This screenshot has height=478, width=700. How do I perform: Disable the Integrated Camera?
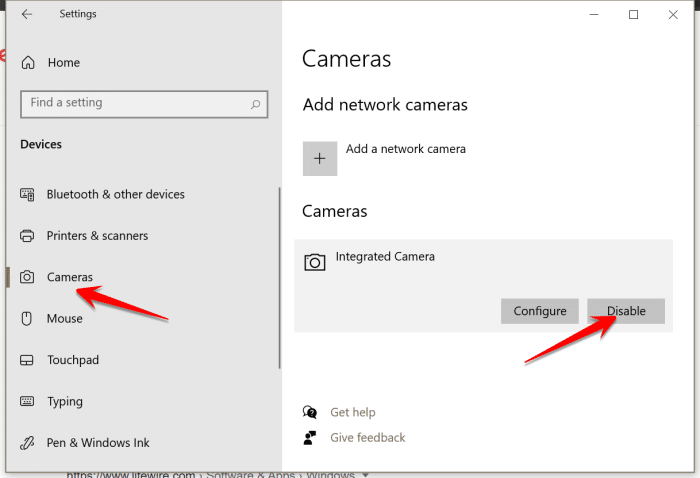626,311
